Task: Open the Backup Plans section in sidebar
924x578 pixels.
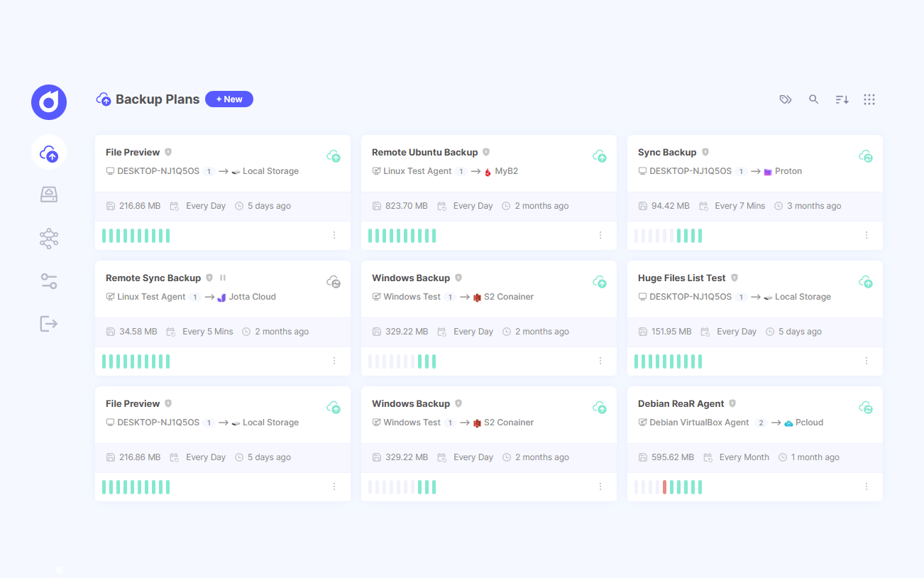Action: coord(48,152)
